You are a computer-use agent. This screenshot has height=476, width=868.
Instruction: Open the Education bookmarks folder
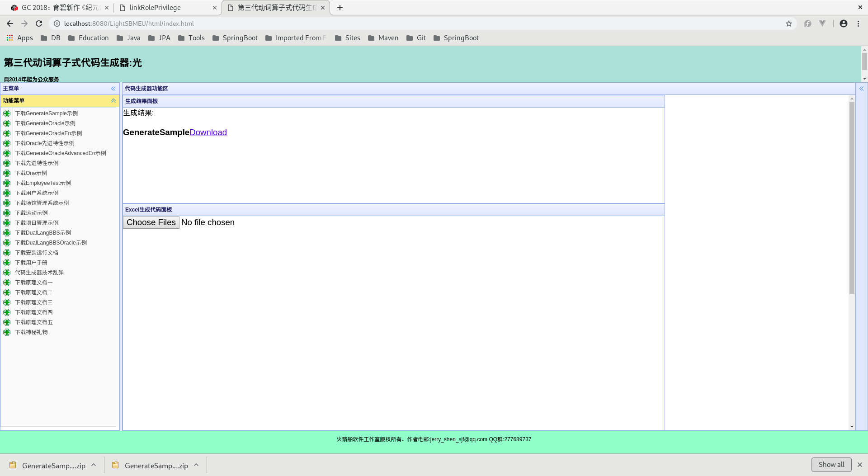tap(89, 38)
